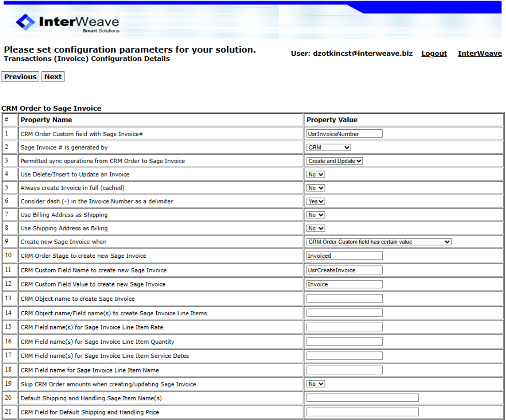Click 'Consider dash (-) in the Invoice Number' label
Image resolution: width=506 pixels, height=420 pixels.
tap(97, 201)
